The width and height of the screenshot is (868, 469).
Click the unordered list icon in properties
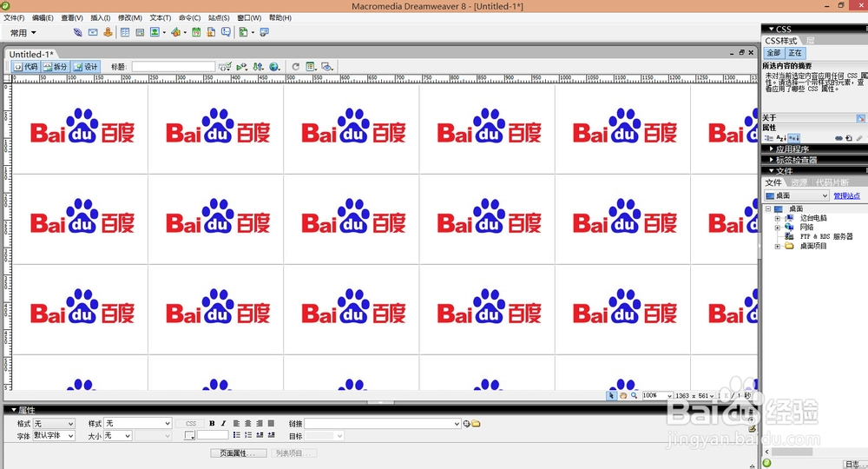point(236,435)
